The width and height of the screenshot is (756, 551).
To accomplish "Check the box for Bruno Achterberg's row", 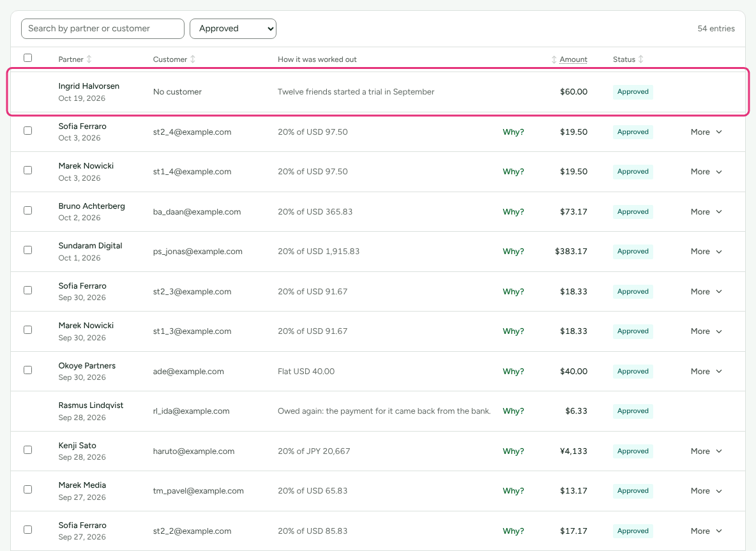I will [28, 211].
